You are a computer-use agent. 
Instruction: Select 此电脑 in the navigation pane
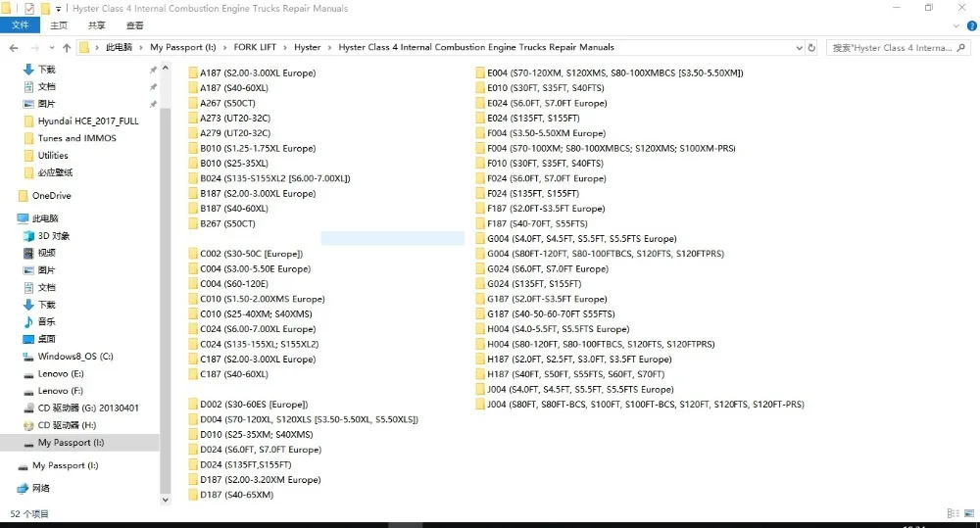click(x=44, y=218)
